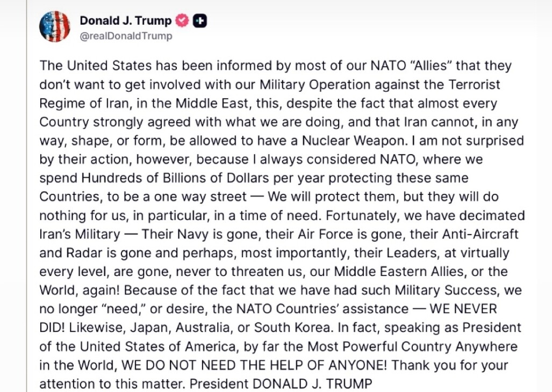Image resolution: width=552 pixels, height=392 pixels.
Task: Open the Donald J. Trump display name
Action: [x=125, y=21]
